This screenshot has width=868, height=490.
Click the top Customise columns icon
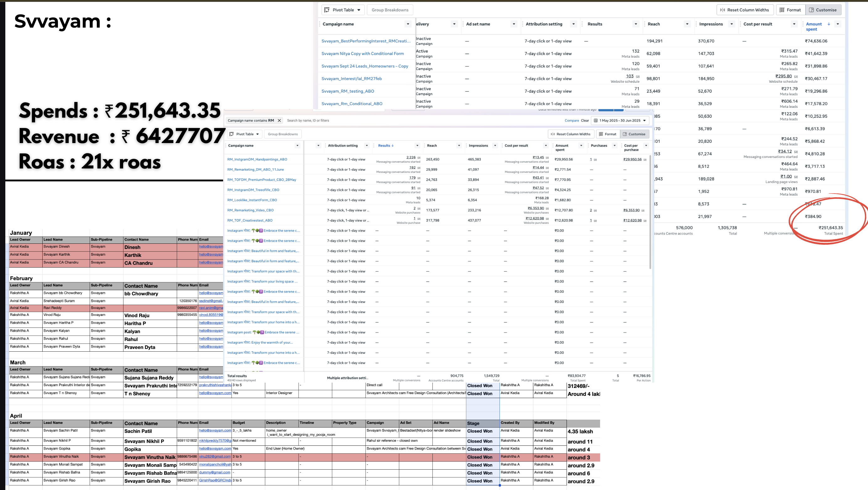[x=811, y=10]
